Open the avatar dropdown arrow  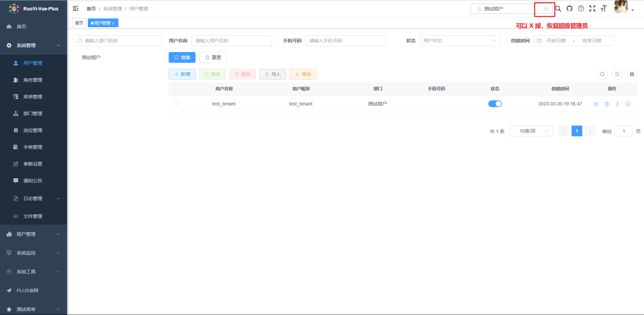(633, 10)
